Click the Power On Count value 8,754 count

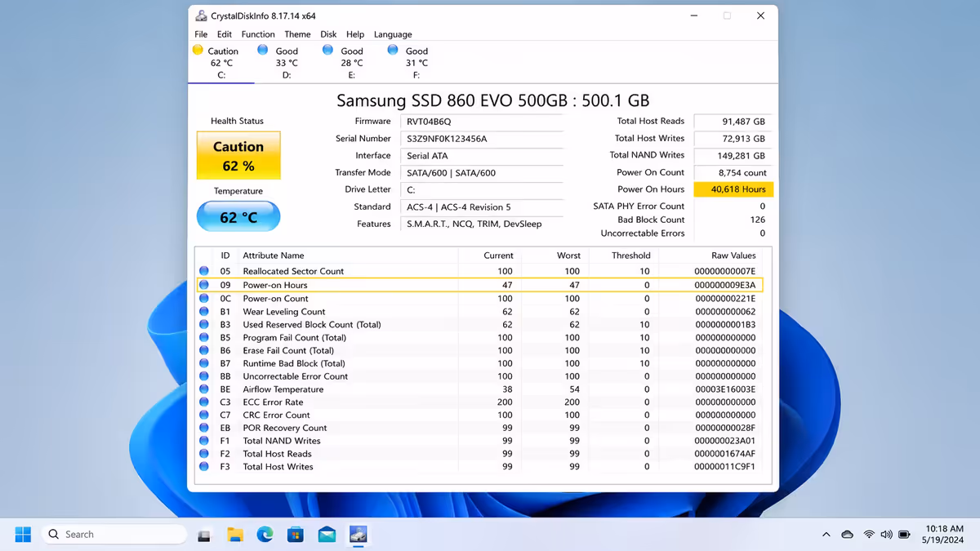733,173
